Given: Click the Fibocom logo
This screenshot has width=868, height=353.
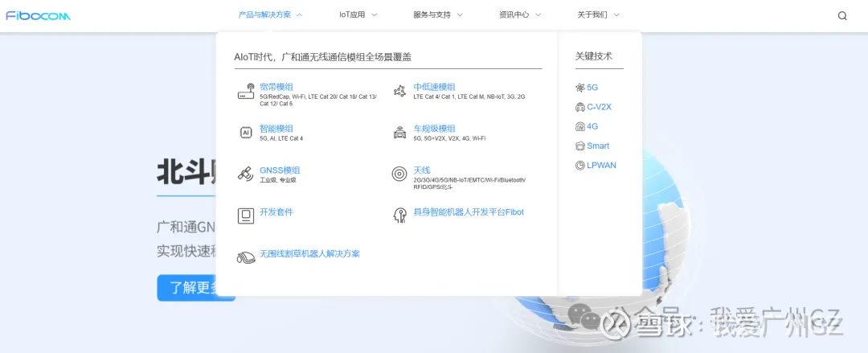Looking at the screenshot, I should point(39,15).
